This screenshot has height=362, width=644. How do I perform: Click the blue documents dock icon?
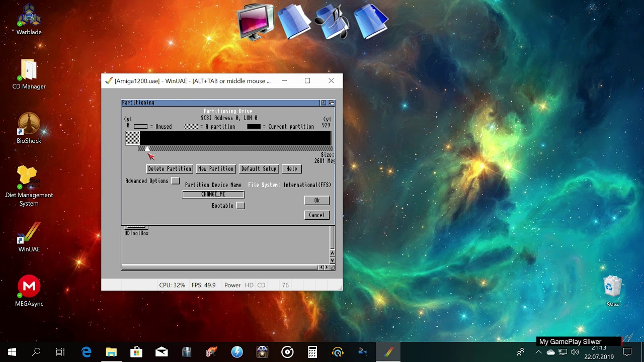pos(294,22)
